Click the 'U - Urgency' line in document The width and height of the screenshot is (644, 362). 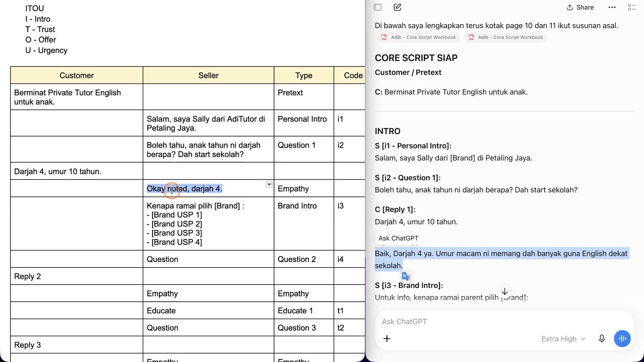[46, 50]
